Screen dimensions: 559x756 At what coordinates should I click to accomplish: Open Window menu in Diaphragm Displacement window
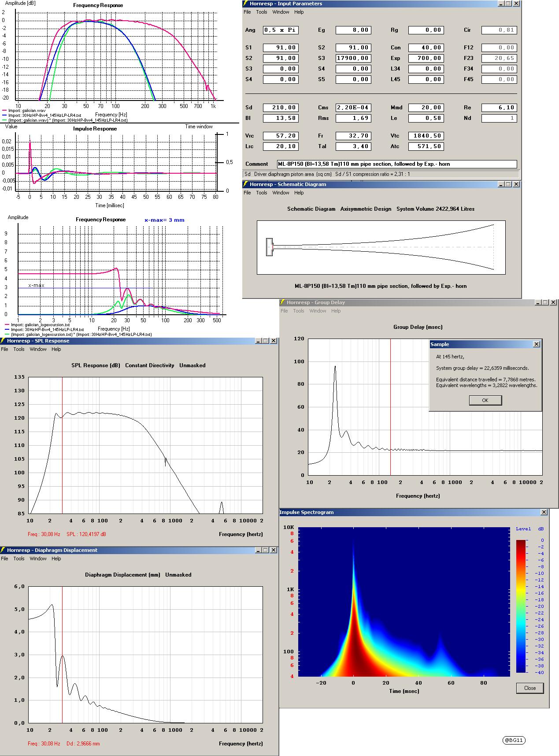coord(38,559)
